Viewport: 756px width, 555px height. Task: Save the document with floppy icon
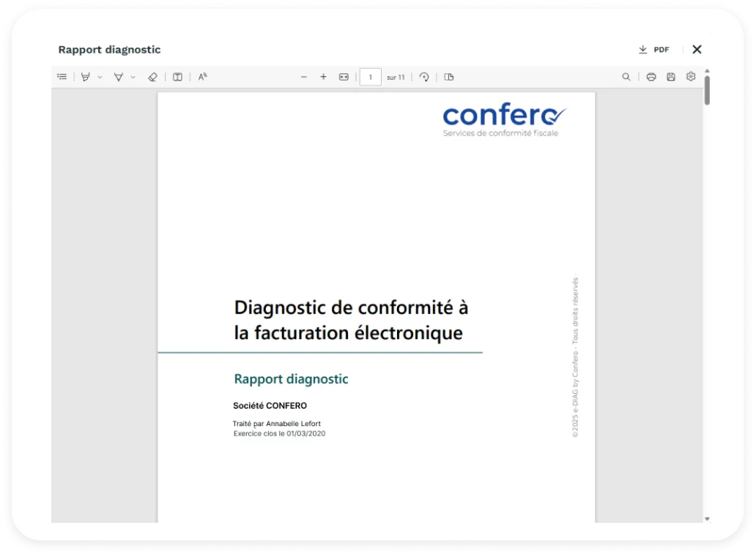671,77
